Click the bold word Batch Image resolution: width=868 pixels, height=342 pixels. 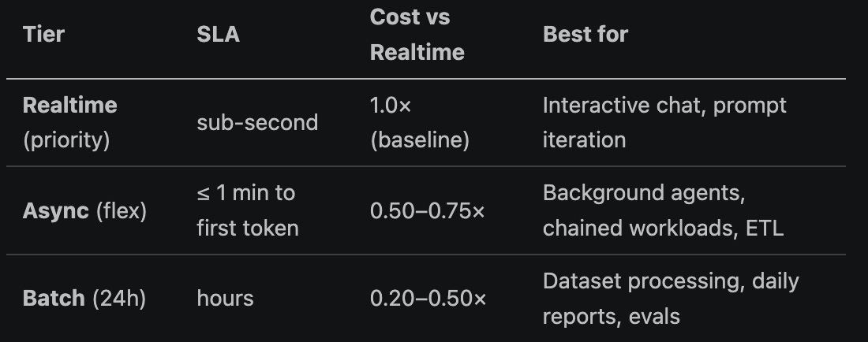tap(54, 299)
